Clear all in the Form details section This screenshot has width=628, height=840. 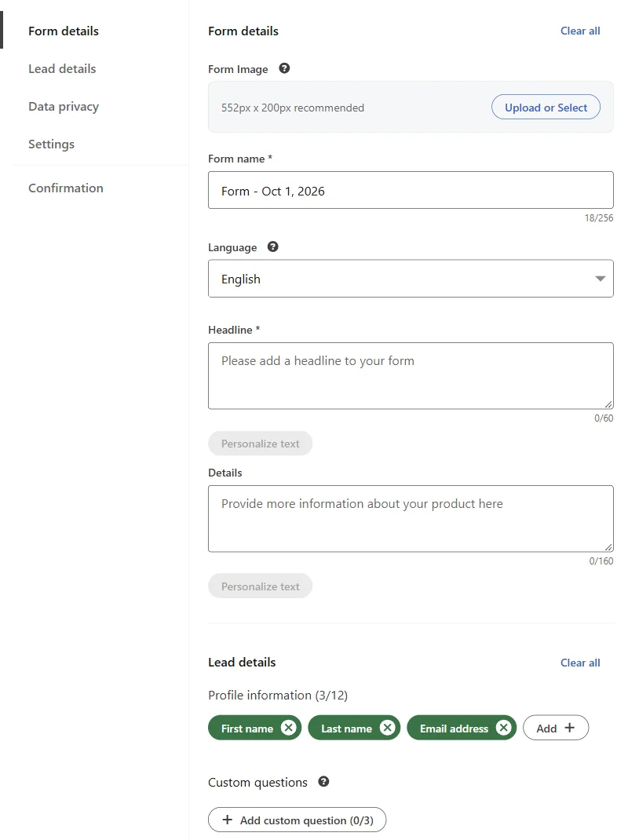coord(580,31)
